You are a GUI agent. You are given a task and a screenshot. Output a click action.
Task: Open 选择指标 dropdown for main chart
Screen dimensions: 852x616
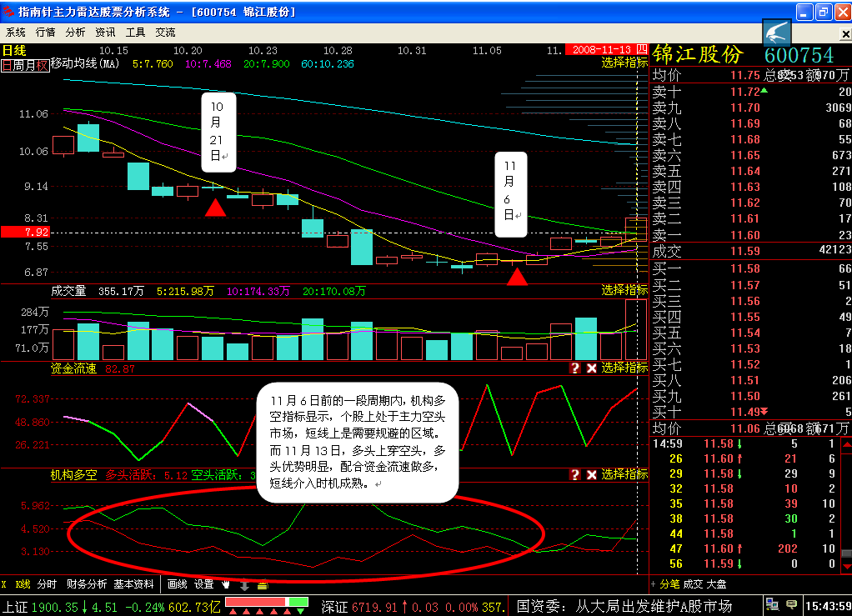624,63
